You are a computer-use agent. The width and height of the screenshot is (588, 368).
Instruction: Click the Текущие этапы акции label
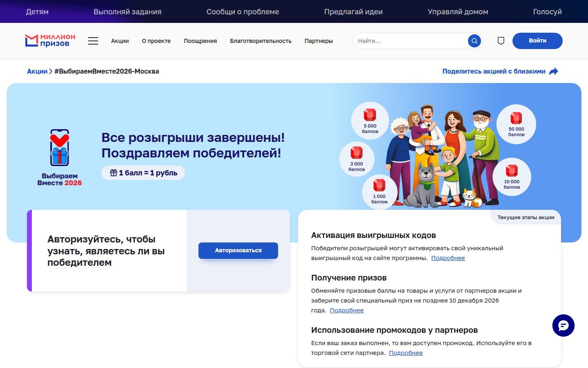pyautogui.click(x=526, y=218)
